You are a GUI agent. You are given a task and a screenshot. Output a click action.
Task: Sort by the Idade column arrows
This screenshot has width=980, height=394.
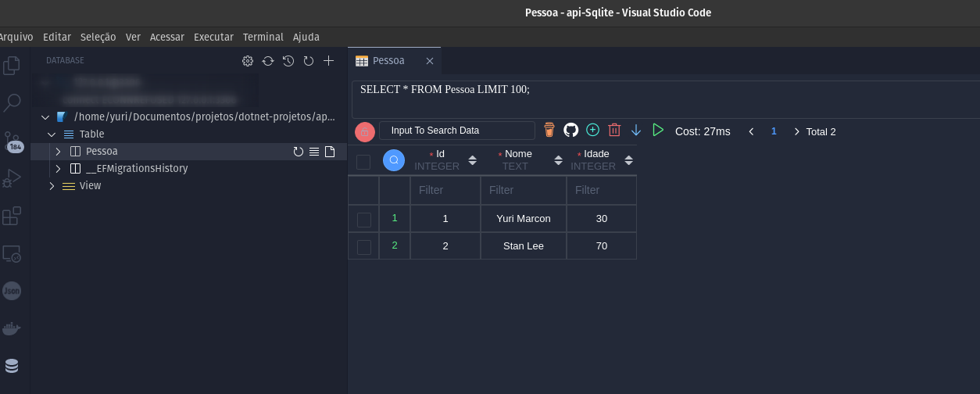(x=629, y=160)
